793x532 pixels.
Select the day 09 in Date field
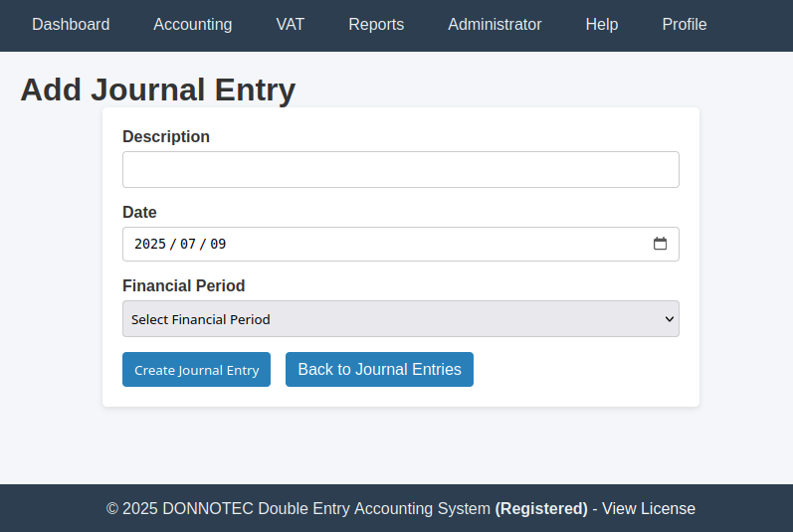click(218, 244)
